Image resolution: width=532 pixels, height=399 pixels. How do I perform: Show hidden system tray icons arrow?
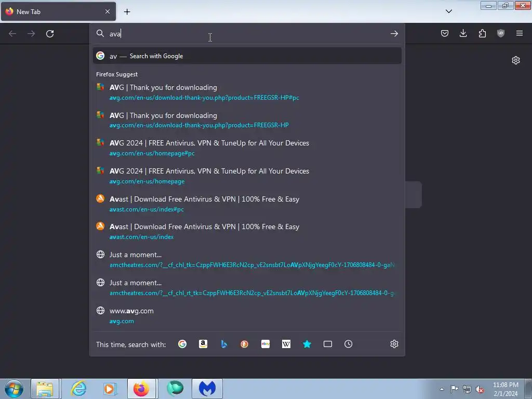tap(442, 389)
